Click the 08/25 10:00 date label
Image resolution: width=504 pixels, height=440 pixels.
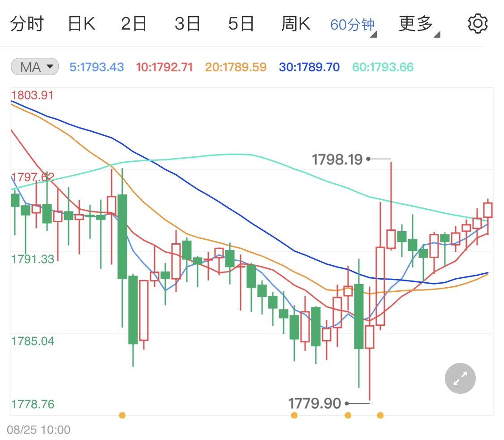(38, 430)
